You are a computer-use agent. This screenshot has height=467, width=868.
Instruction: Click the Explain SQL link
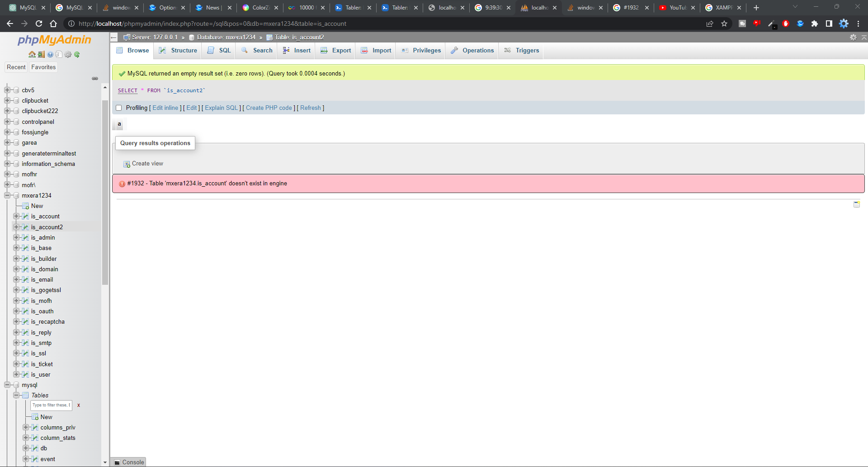tap(221, 108)
